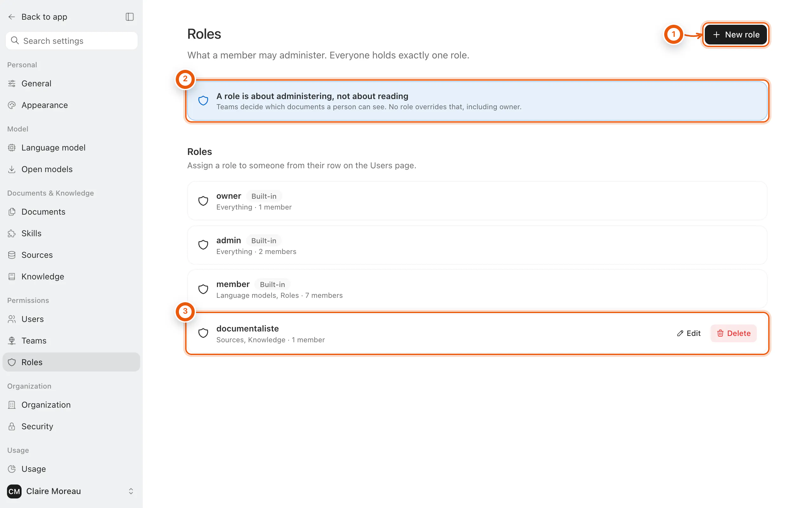Create a new role with New role button

coord(736,35)
